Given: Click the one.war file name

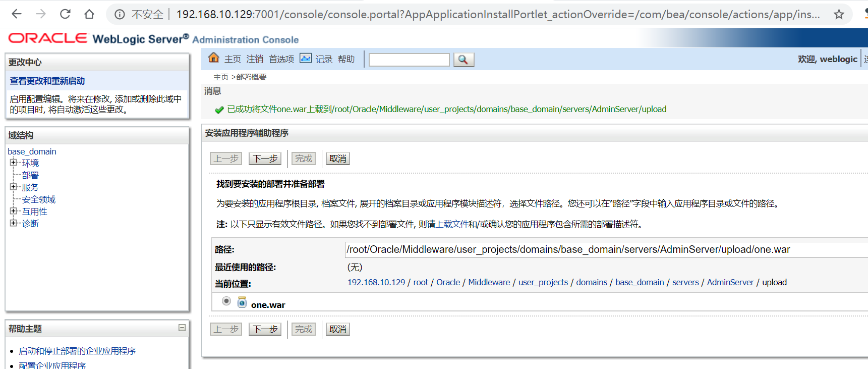Looking at the screenshot, I should [268, 305].
